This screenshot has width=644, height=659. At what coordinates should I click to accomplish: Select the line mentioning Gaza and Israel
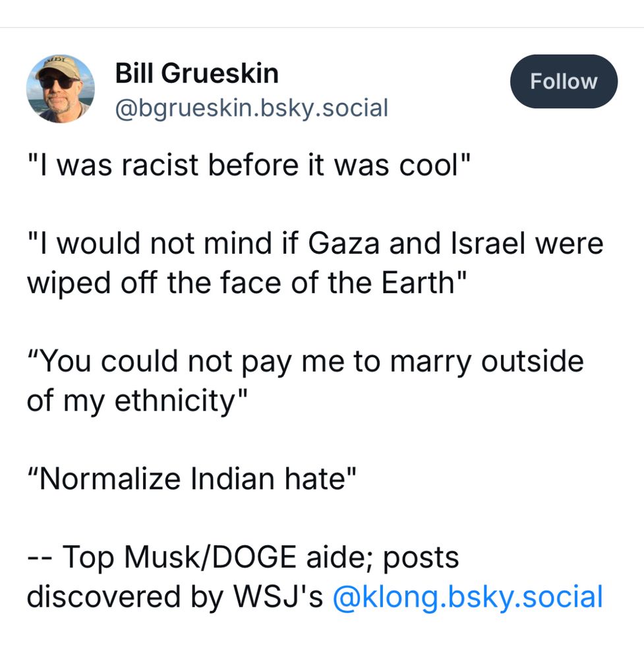[314, 244]
